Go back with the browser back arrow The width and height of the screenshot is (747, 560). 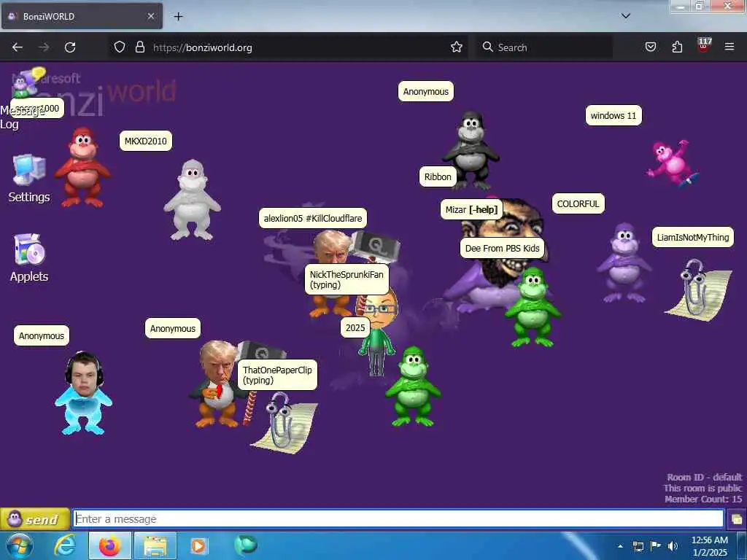18,47
